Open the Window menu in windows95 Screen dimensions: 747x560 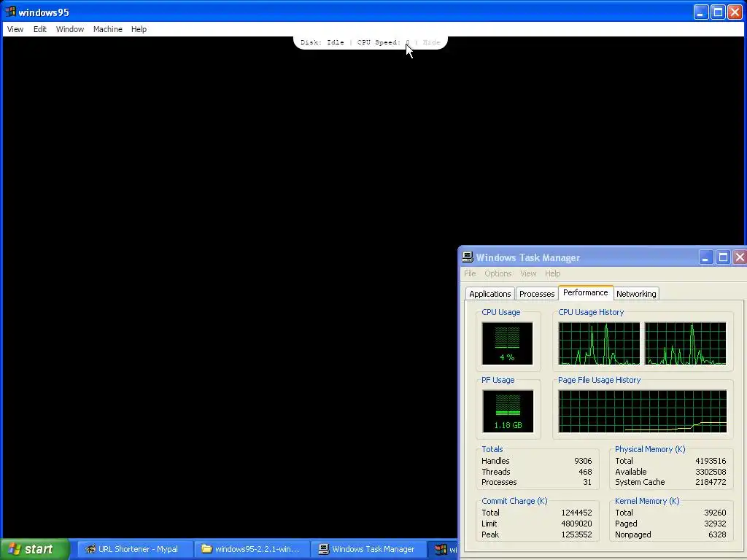(x=69, y=29)
